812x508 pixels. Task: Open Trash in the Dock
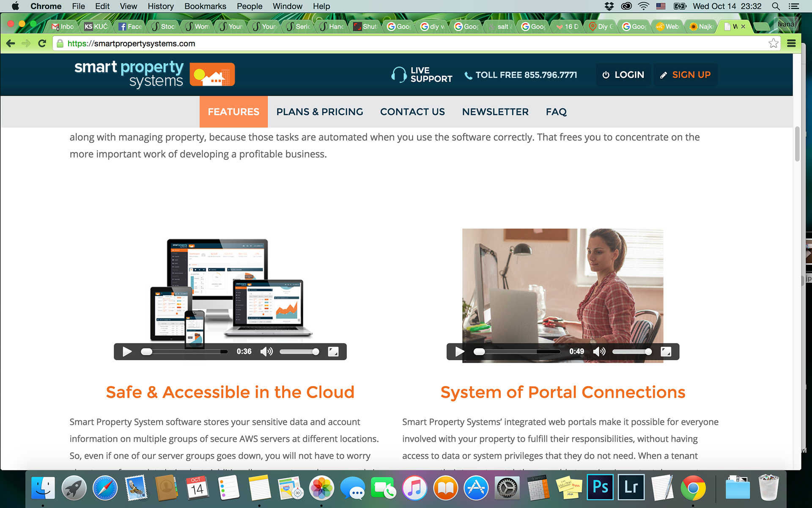[768, 488]
